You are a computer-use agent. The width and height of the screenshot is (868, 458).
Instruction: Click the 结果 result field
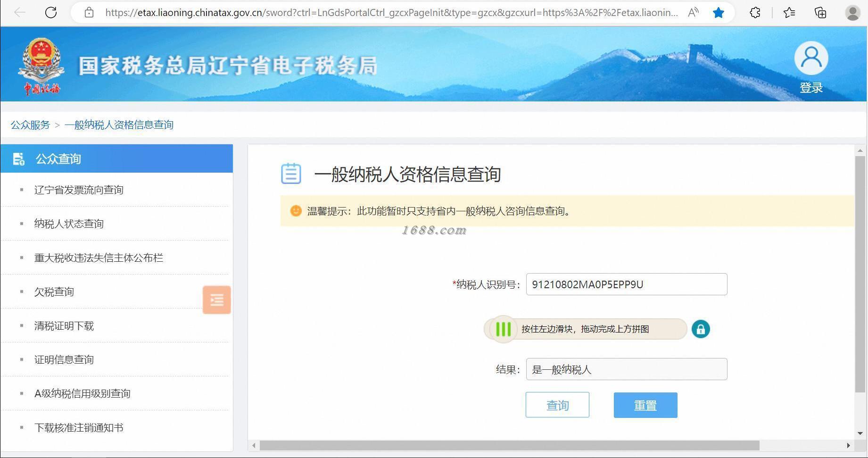627,369
